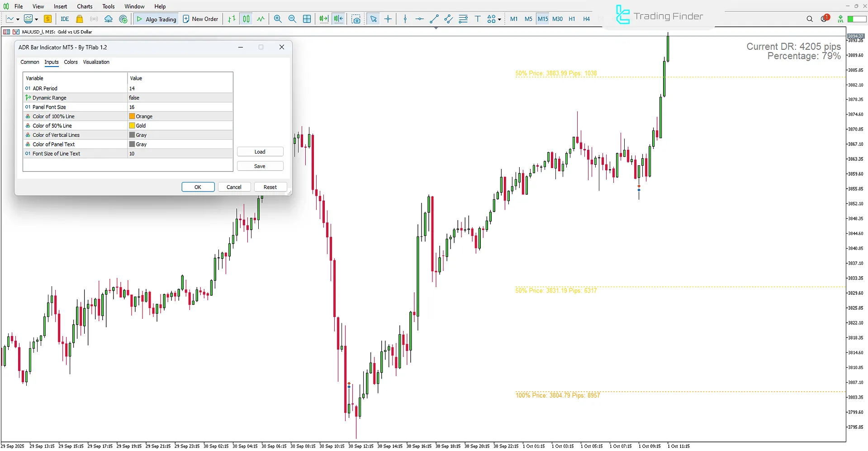Select the vertical line drawing tool
The width and height of the screenshot is (868, 451).
(x=405, y=19)
